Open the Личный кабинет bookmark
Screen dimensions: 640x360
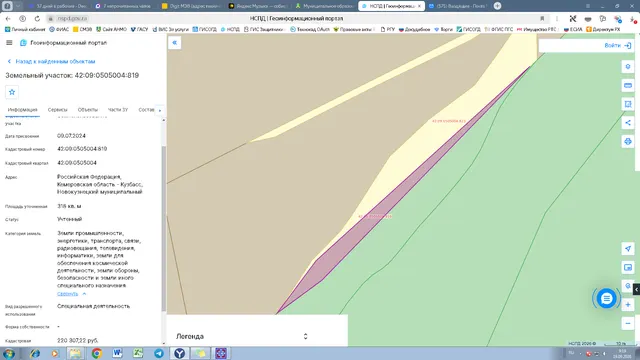pyautogui.click(x=25, y=29)
